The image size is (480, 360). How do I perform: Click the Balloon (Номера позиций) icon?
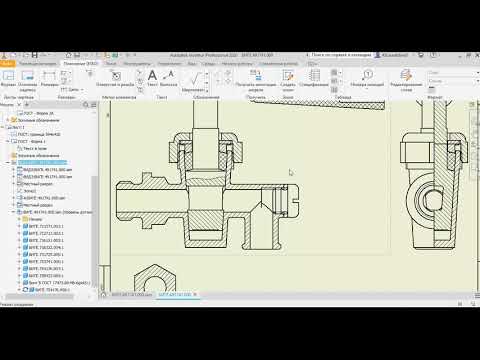tap(367, 78)
